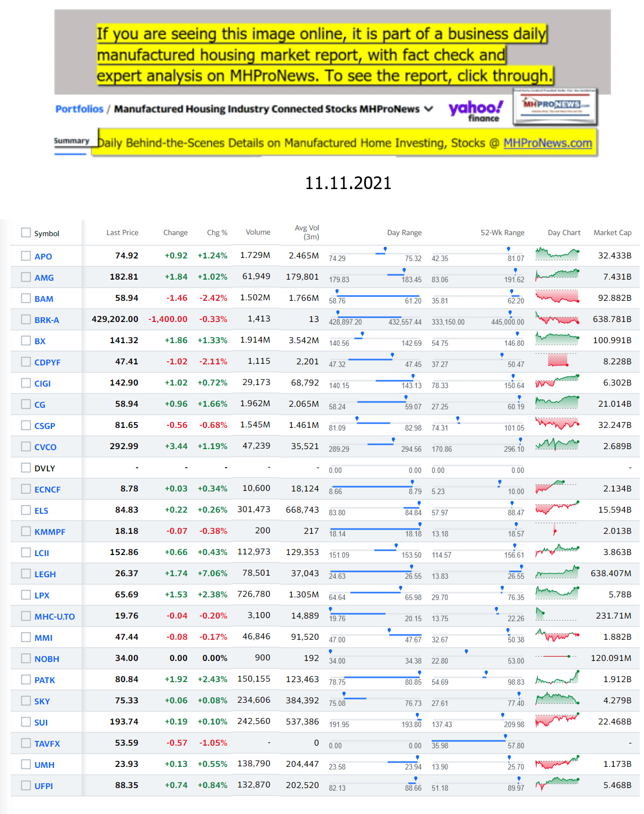644x814 pixels.
Task: Click the BRK-A last price 429,202.00
Action: [115, 319]
